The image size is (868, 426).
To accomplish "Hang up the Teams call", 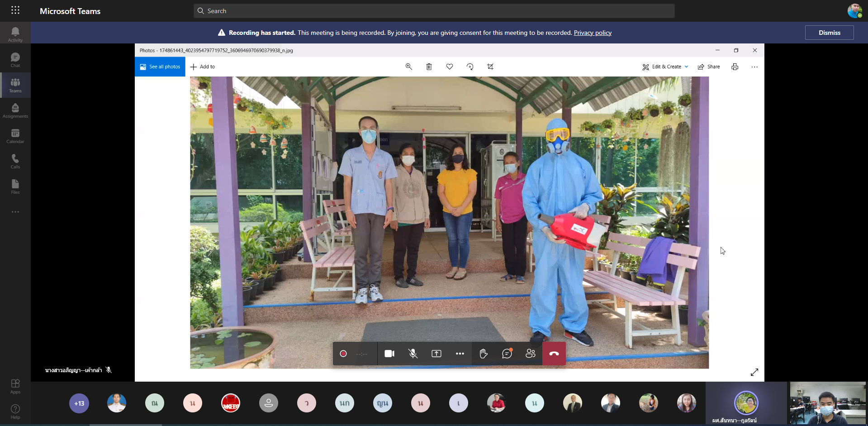I will 554,354.
